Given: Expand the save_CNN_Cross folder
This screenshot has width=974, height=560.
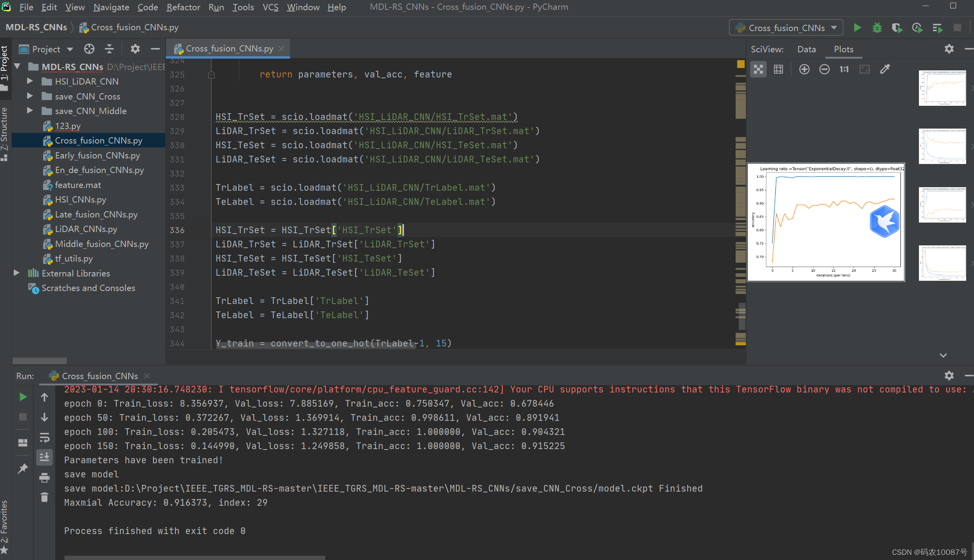Looking at the screenshot, I should (30, 96).
